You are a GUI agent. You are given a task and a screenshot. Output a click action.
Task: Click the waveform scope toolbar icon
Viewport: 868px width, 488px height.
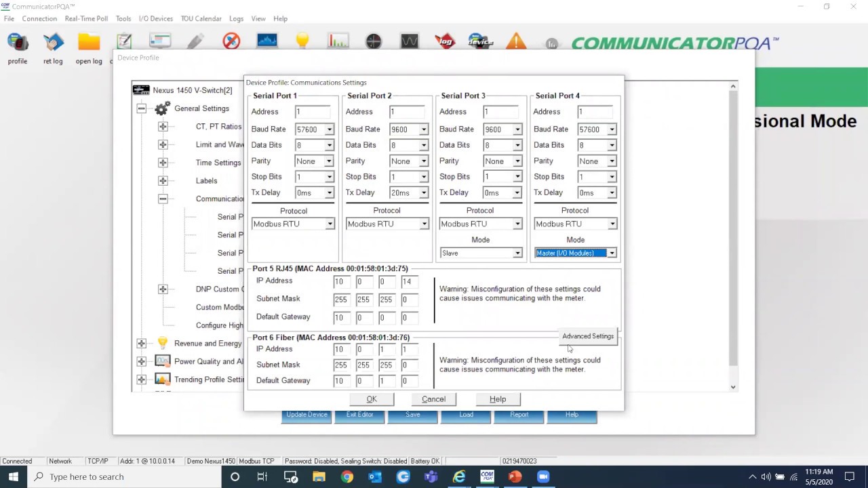coord(409,41)
